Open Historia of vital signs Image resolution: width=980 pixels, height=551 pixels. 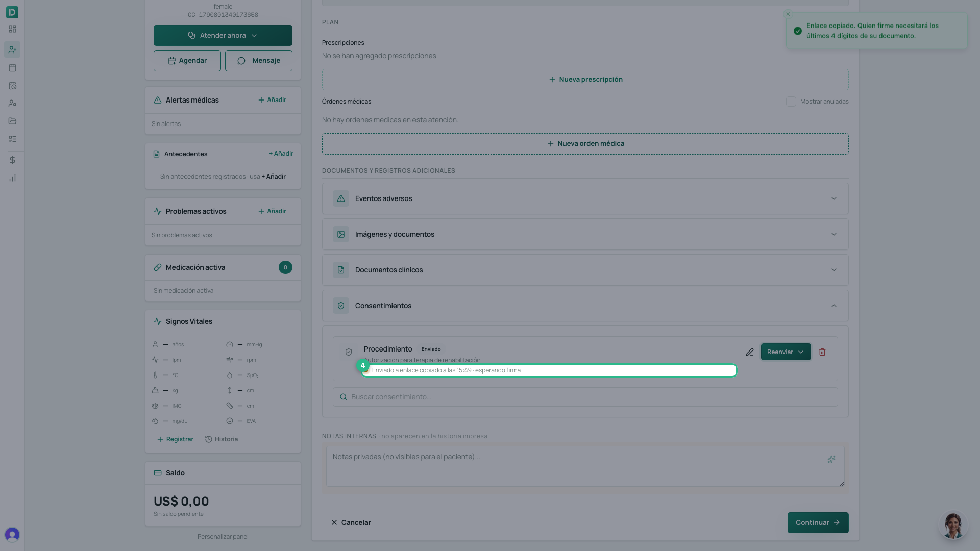(x=222, y=439)
